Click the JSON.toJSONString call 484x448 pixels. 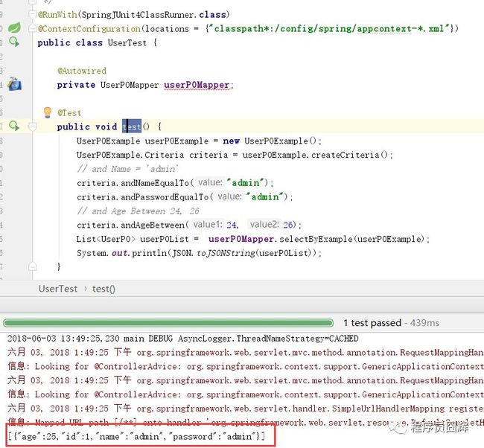click(213, 253)
